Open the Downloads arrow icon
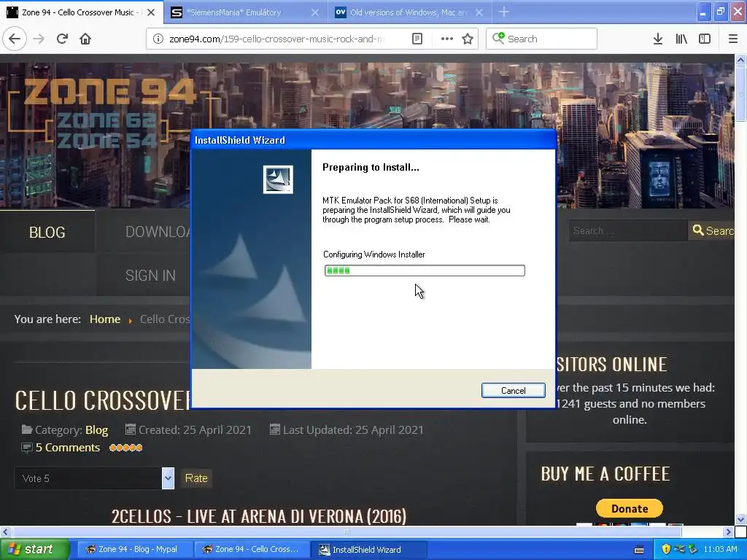Screen dimensions: 747x560 pyautogui.click(x=658, y=39)
